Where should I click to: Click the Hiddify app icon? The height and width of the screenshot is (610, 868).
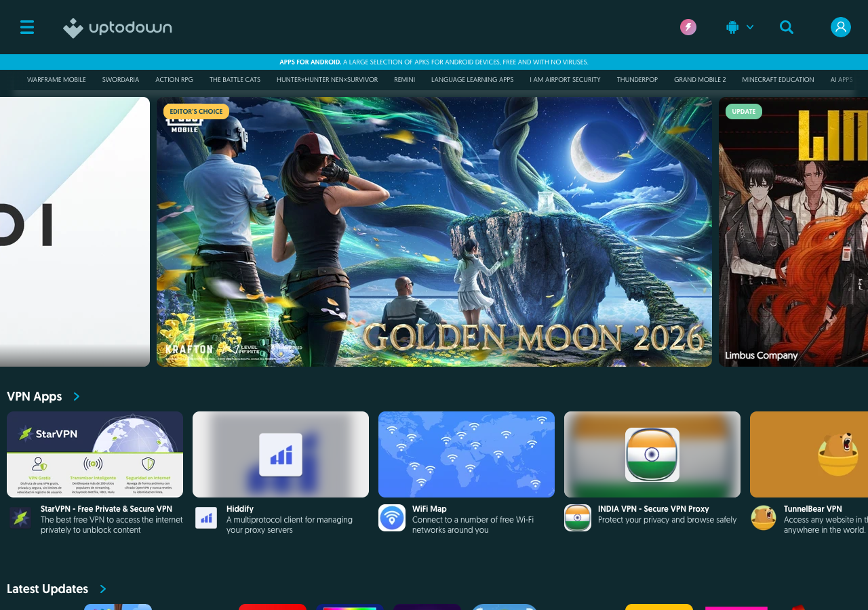coord(205,517)
